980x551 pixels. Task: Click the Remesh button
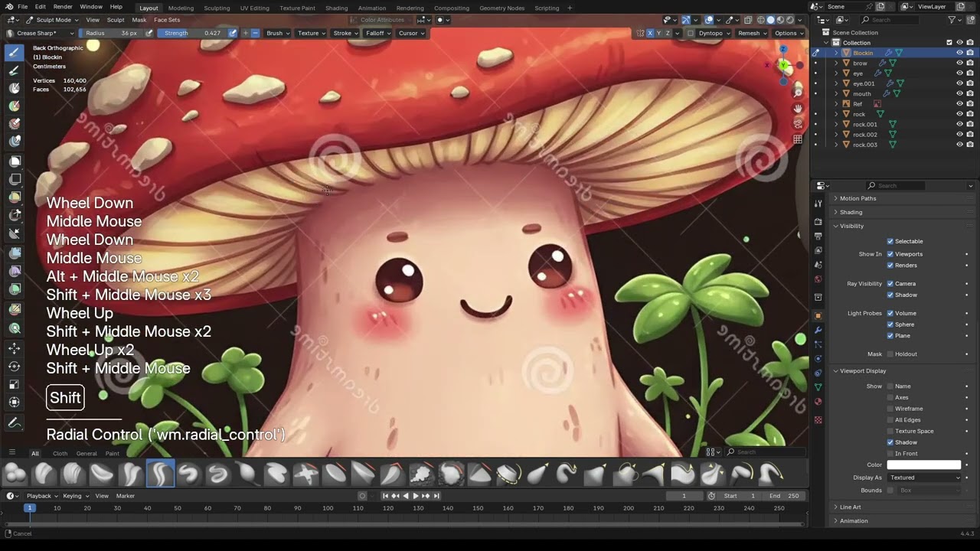coord(752,34)
